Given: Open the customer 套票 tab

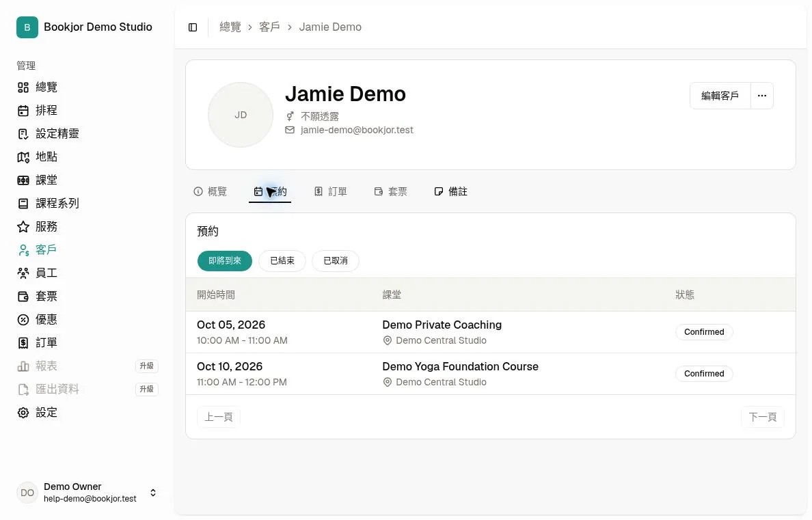Looking at the screenshot, I should point(390,191).
